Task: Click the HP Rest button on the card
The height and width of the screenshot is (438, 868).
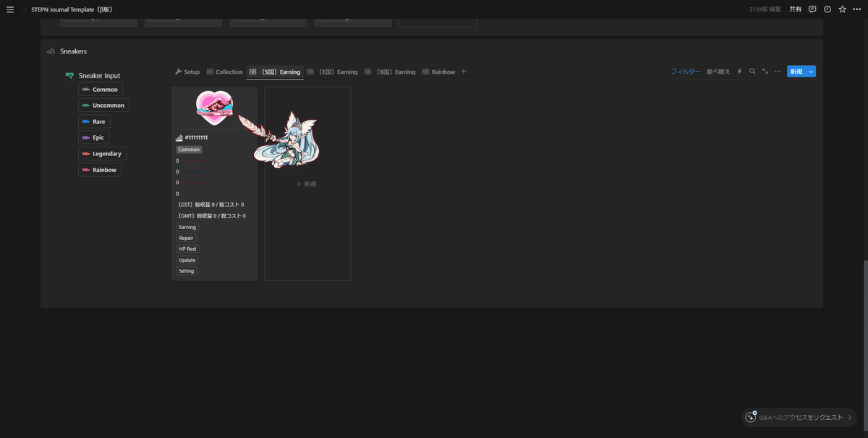Action: click(187, 249)
